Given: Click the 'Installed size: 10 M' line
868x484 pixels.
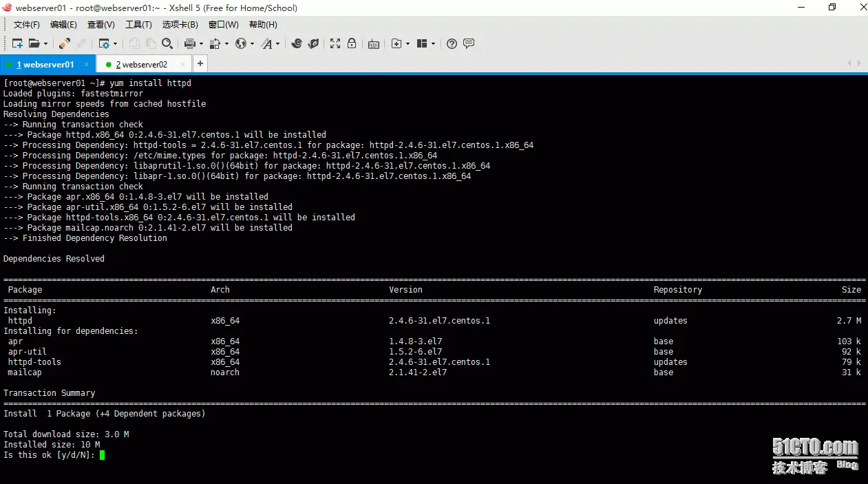Looking at the screenshot, I should 52,445.
